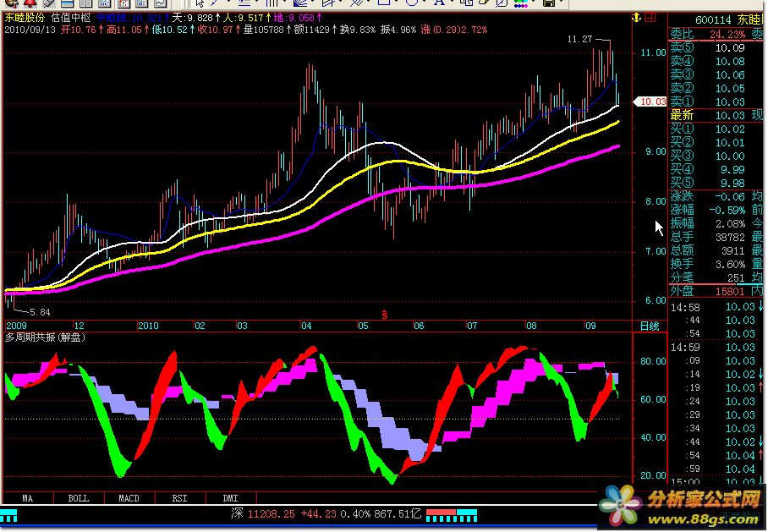Screen dimensions: 768x532
Task: Click the 天:9.828 value in the header
Action: point(196,18)
